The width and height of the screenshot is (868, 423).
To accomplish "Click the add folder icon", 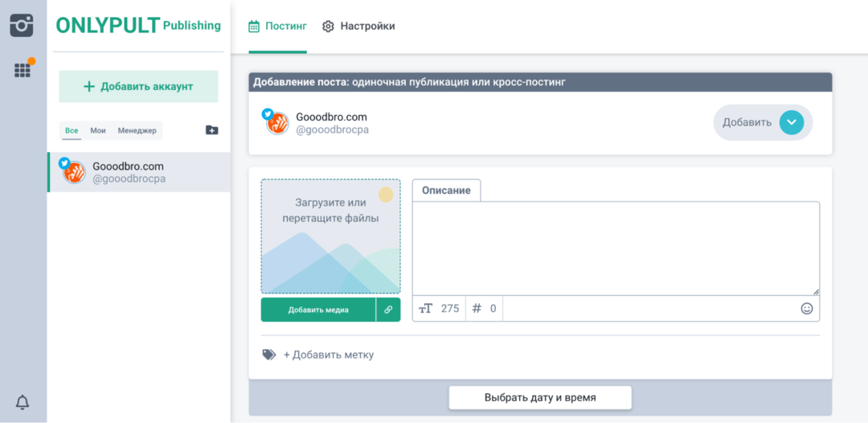I will pyautogui.click(x=211, y=130).
